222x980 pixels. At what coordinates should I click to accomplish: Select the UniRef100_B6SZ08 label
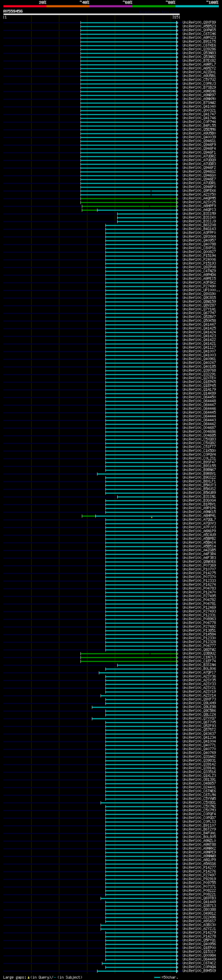(x=199, y=225)
